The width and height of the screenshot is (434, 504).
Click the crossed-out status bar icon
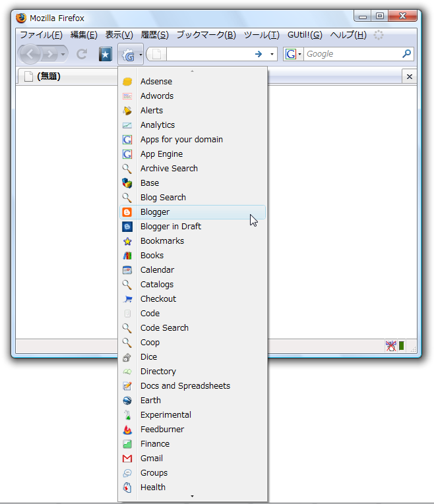391,346
